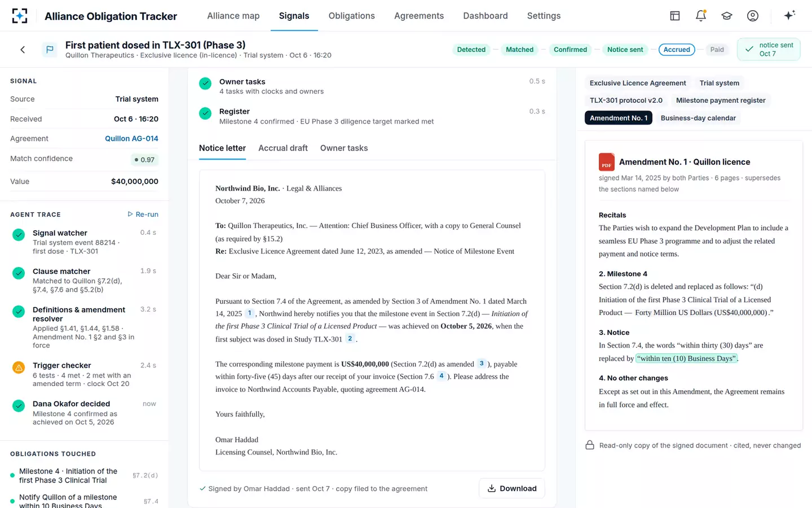The image size is (812, 508).
Task: Click the PDF icon of Amendment No. 1
Action: tap(607, 162)
